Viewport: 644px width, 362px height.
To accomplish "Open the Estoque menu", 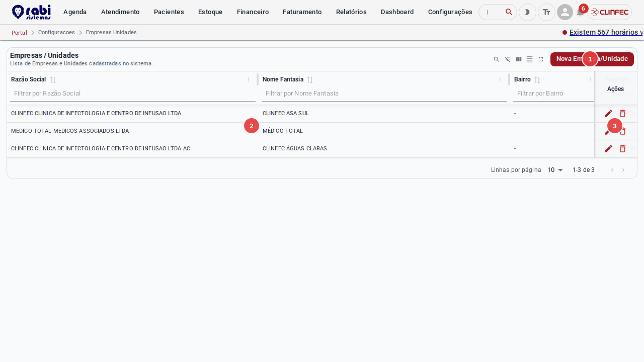I will coord(210,12).
